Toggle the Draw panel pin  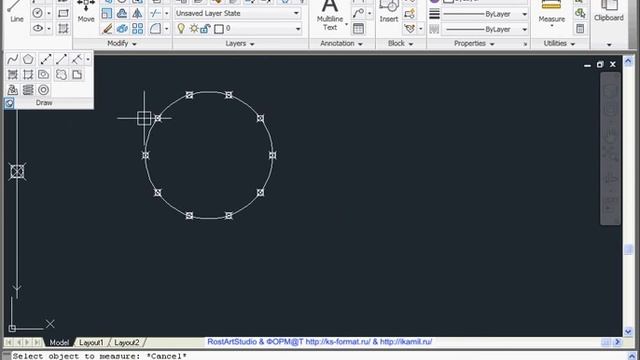(x=9, y=103)
